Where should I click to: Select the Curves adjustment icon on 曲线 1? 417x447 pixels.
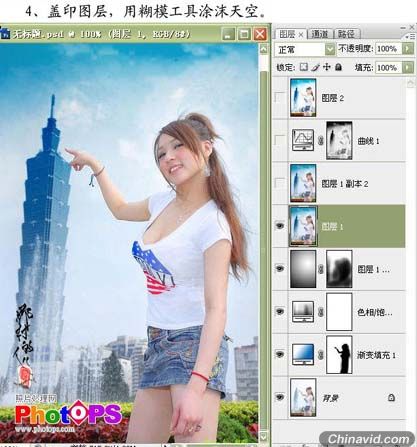pos(303,140)
